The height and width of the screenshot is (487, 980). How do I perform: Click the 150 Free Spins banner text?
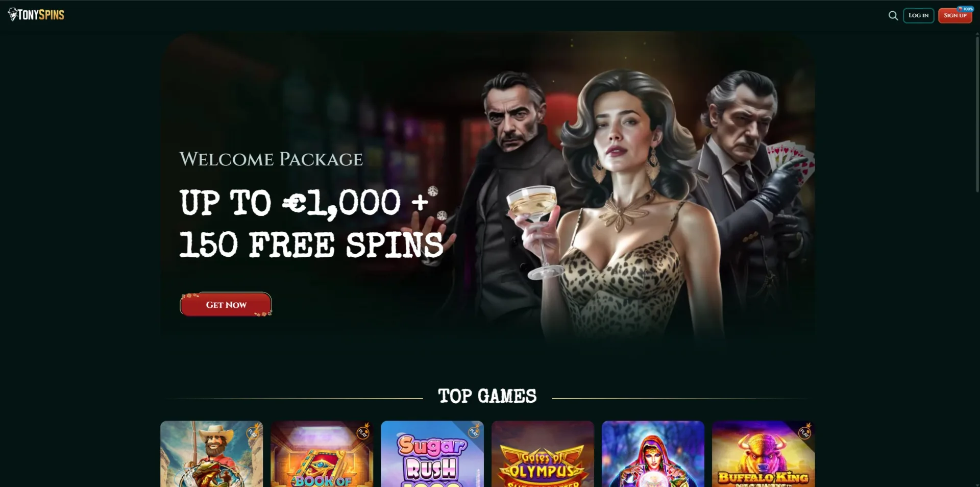click(x=311, y=245)
